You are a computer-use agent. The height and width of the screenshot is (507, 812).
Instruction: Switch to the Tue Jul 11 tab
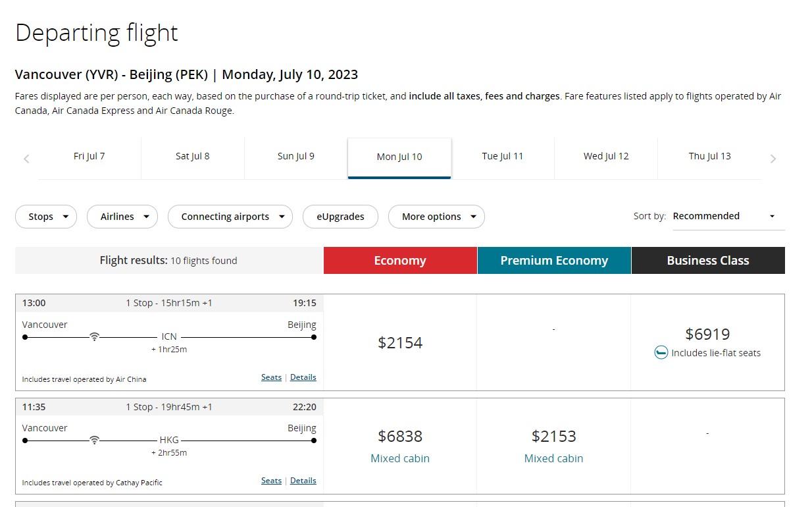coord(503,157)
